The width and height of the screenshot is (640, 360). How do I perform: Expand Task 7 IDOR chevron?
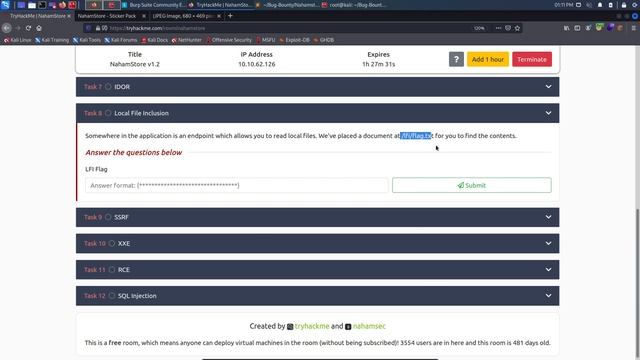point(548,87)
